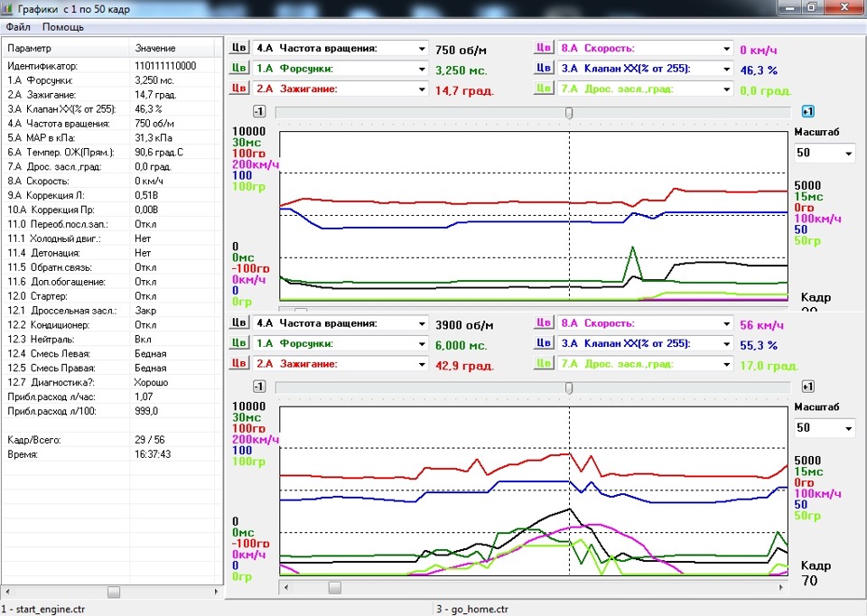Click the -1 frame button above the upper graph
The image size is (867, 616).
tap(259, 111)
